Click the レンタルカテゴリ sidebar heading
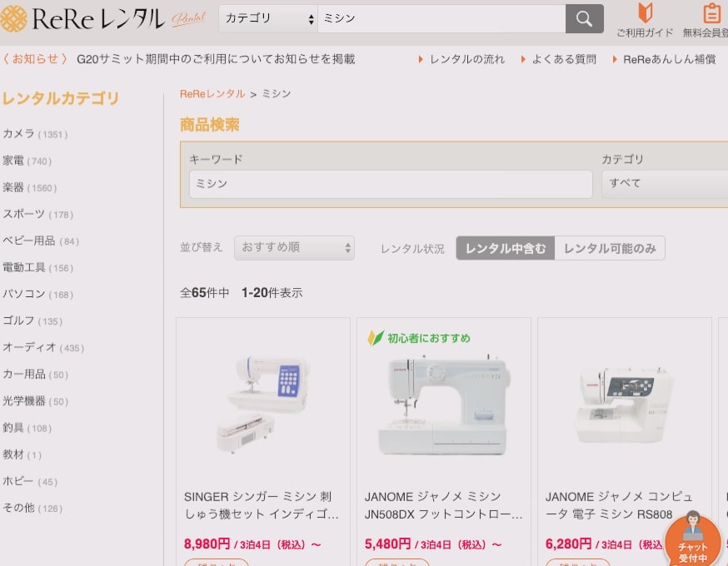 60,98
